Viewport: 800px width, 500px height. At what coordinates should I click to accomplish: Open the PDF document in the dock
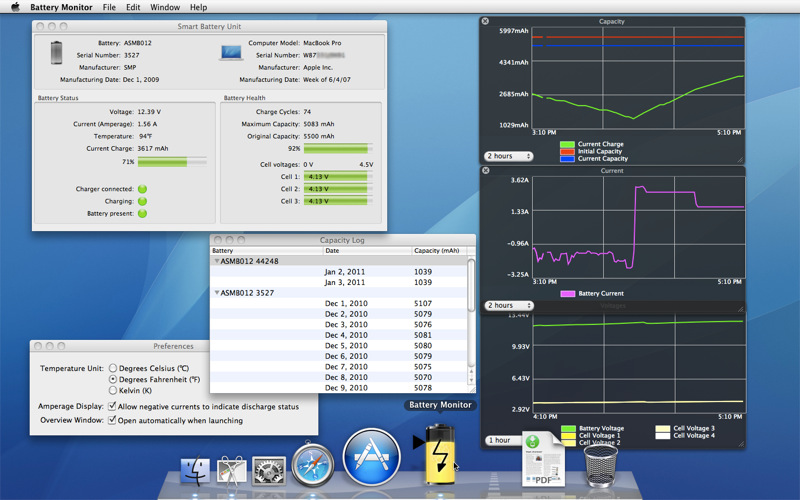coord(543,458)
